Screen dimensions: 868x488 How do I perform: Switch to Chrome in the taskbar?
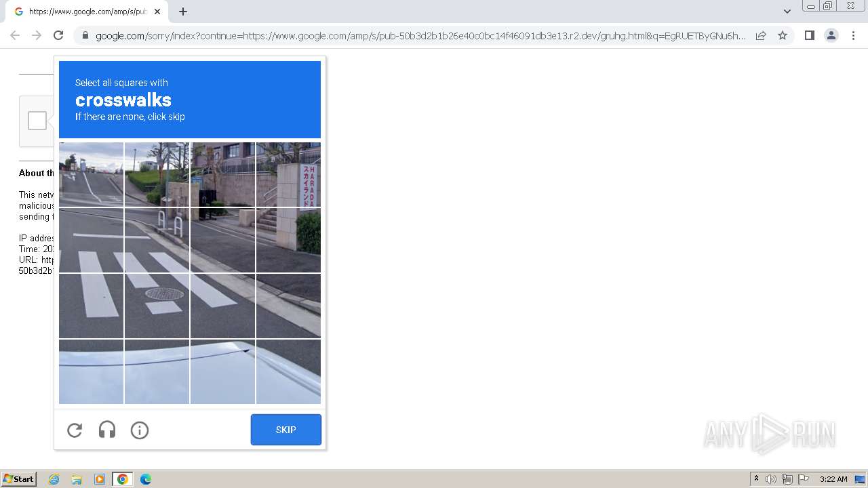[x=122, y=479]
